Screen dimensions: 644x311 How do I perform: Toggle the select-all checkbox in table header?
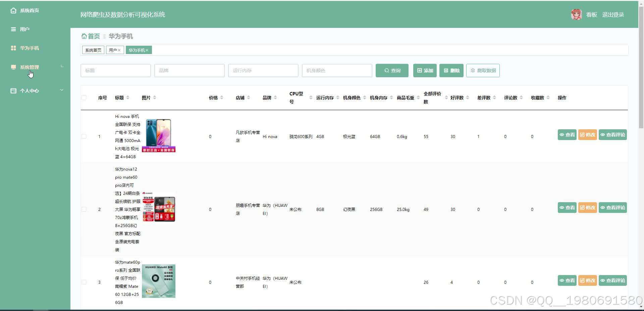[x=84, y=98]
